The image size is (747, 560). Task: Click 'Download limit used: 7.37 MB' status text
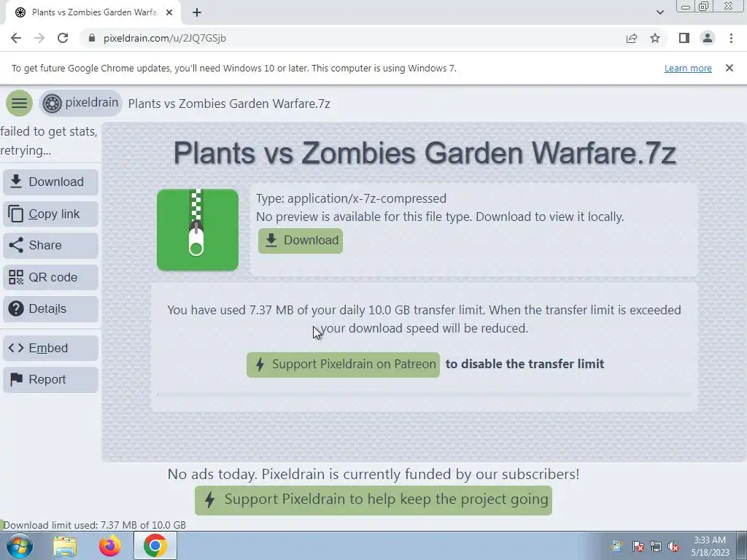[x=94, y=525]
